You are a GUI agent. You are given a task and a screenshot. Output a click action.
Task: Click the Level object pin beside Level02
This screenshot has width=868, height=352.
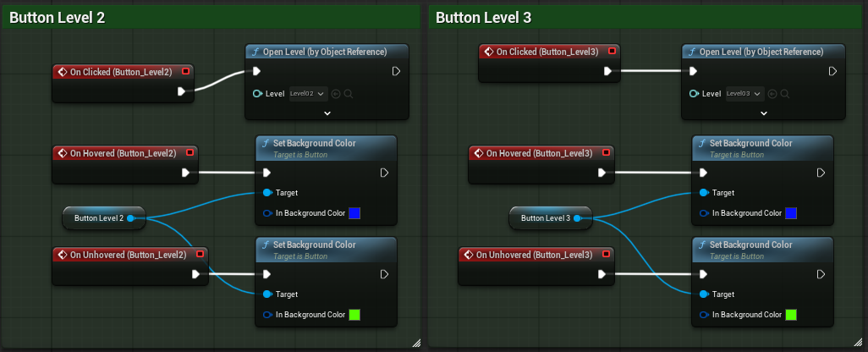click(257, 94)
